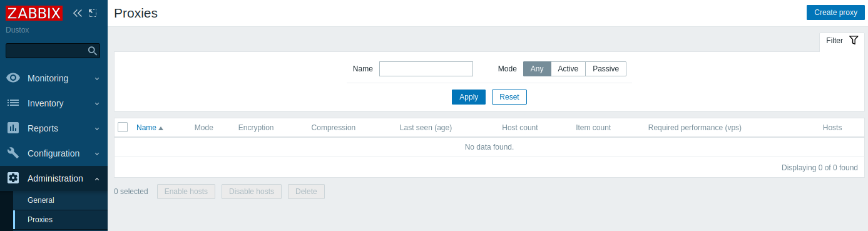Click the Hosts column header

click(832, 128)
